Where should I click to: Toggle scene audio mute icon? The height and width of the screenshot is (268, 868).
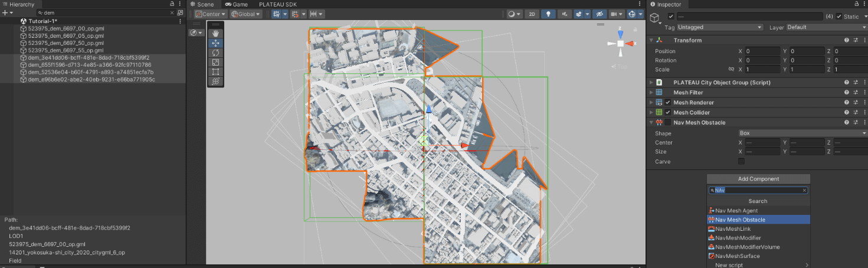[565, 14]
